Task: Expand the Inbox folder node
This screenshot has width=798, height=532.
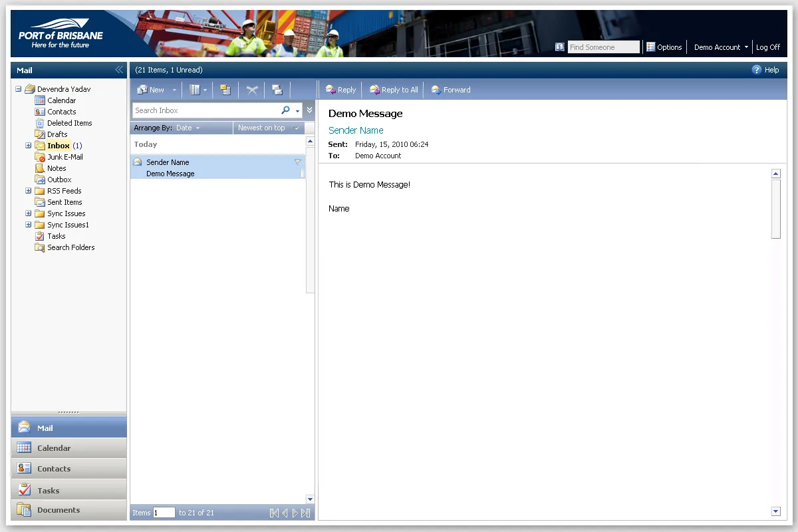Action: (29, 146)
